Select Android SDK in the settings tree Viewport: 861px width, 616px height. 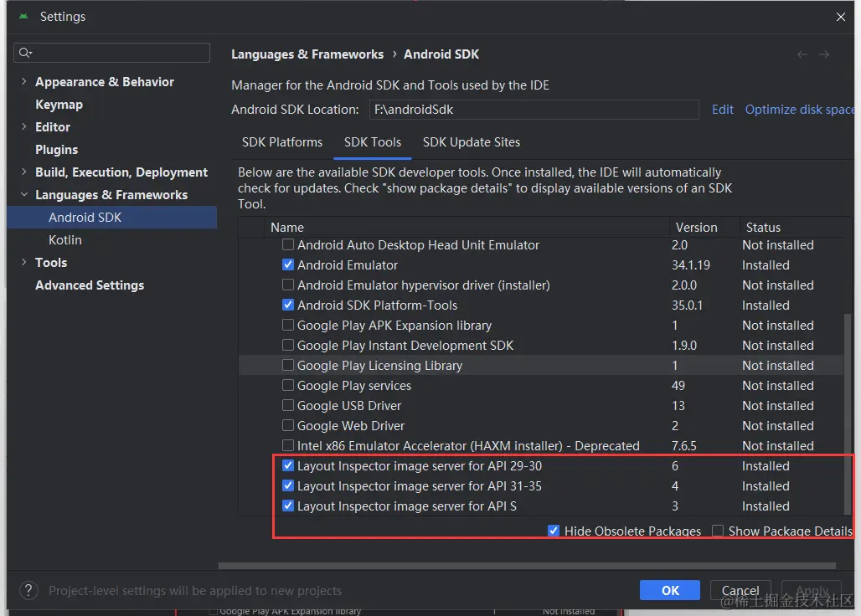[x=112, y=218]
